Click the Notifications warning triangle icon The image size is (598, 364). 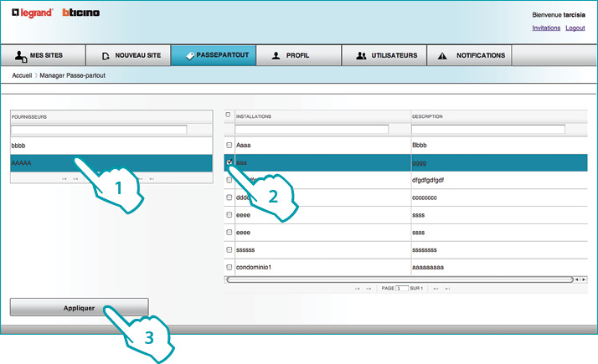(x=442, y=56)
